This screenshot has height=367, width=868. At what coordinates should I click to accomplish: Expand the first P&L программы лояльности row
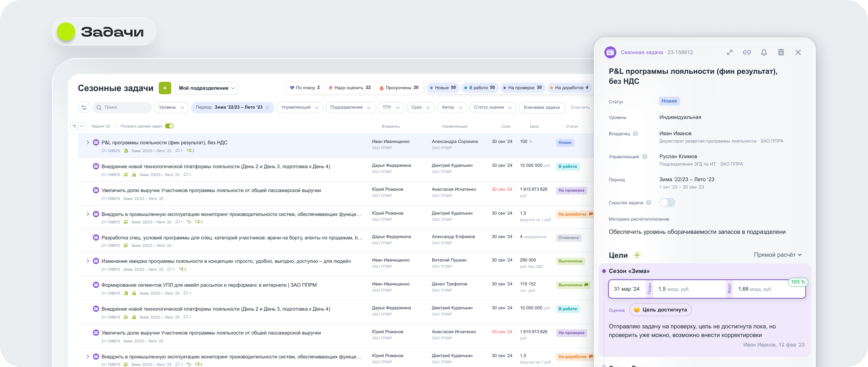88,142
